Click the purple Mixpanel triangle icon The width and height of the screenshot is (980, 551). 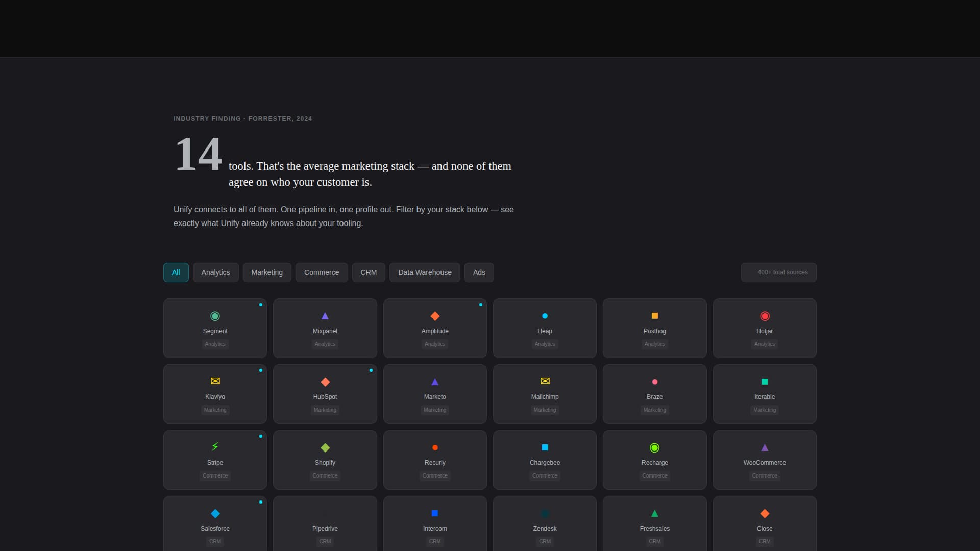click(325, 316)
